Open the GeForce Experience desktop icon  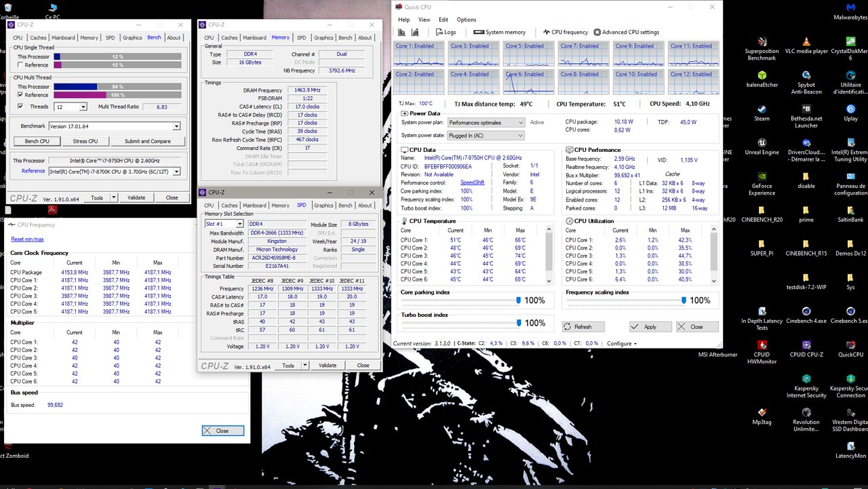762,184
